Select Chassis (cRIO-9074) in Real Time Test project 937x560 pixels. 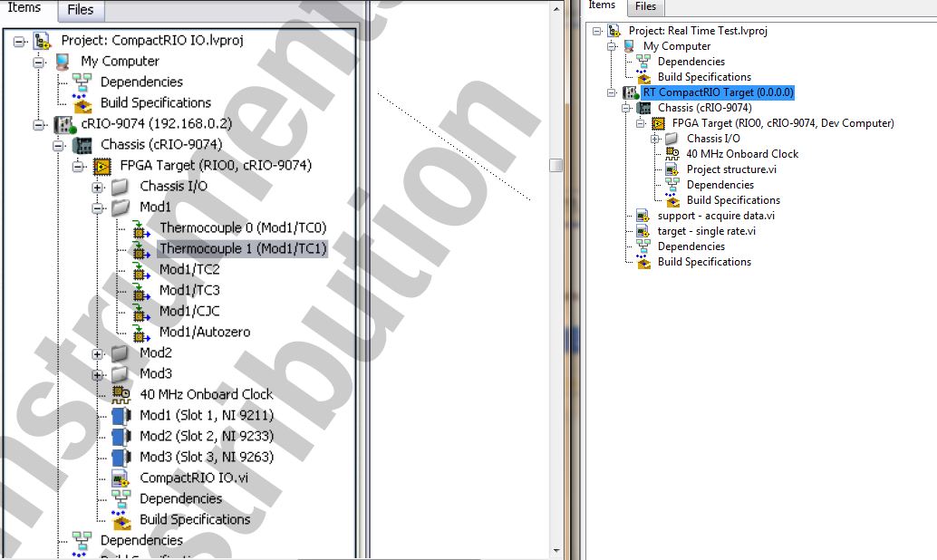coord(704,108)
